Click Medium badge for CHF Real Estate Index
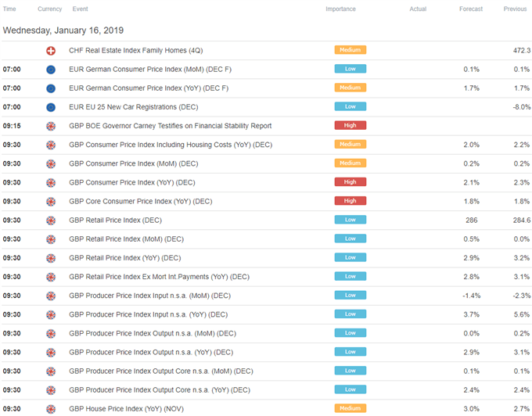This screenshot has height=416, width=532. click(x=350, y=50)
